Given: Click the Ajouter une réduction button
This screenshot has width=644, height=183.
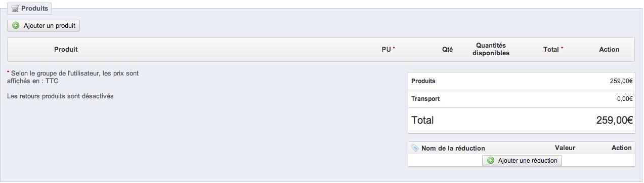Looking at the screenshot, I should point(522,161).
